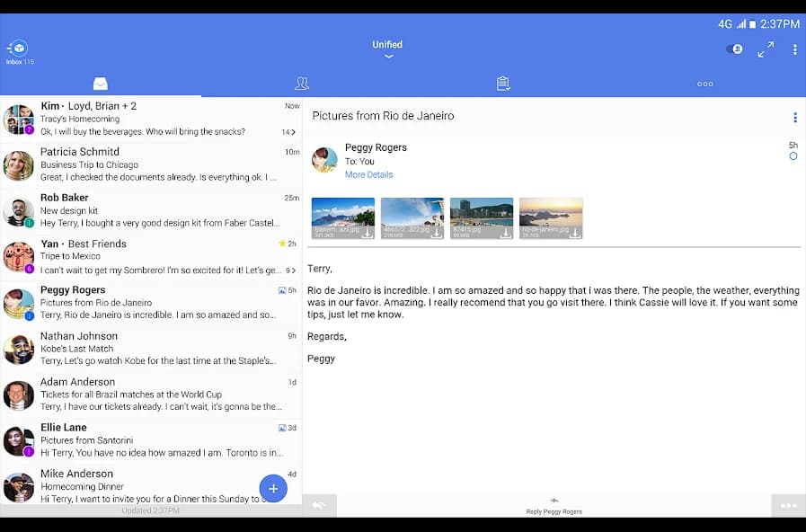Tap Reply Peggy Rogers
The height and width of the screenshot is (532, 806).
coord(554,509)
